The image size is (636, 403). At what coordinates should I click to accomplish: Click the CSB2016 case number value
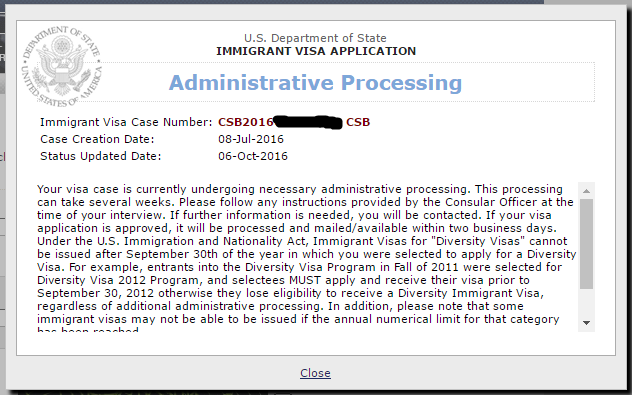coord(246,122)
